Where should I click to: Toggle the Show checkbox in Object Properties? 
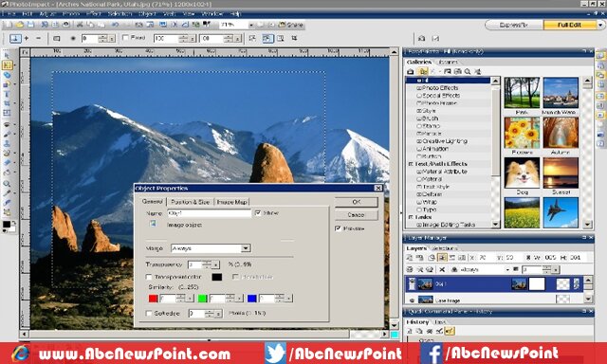tap(258, 213)
